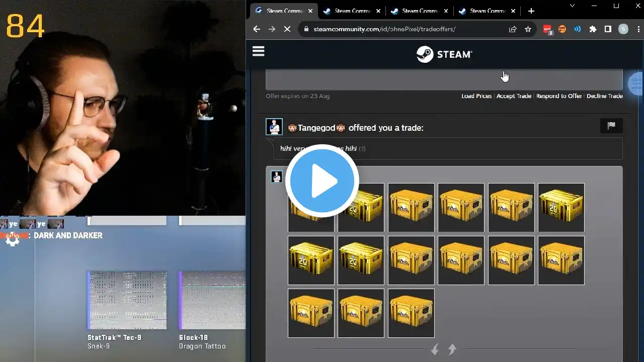Select the last case in the bottom row
Viewport: 644px width, 362px height.
click(411, 313)
